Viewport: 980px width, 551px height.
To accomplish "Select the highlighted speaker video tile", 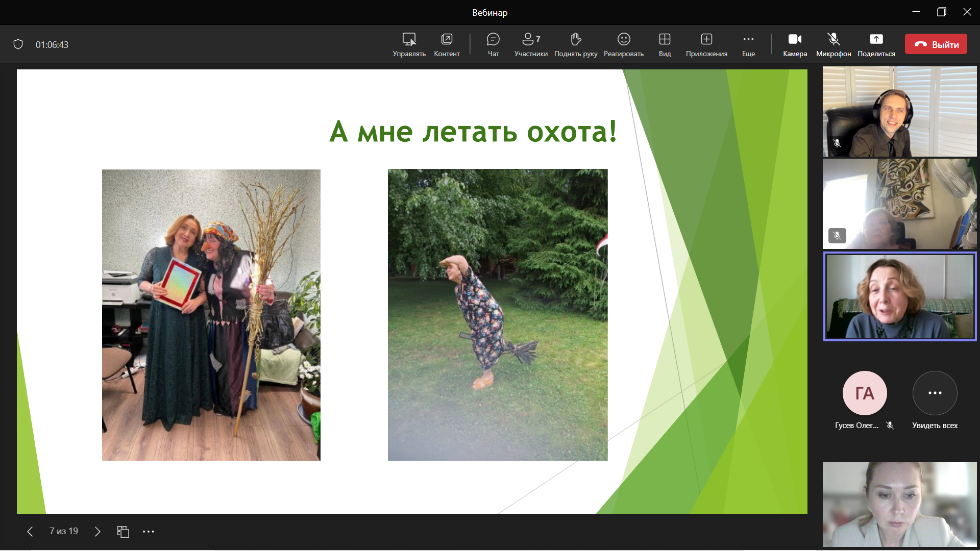I will pyautogui.click(x=899, y=296).
